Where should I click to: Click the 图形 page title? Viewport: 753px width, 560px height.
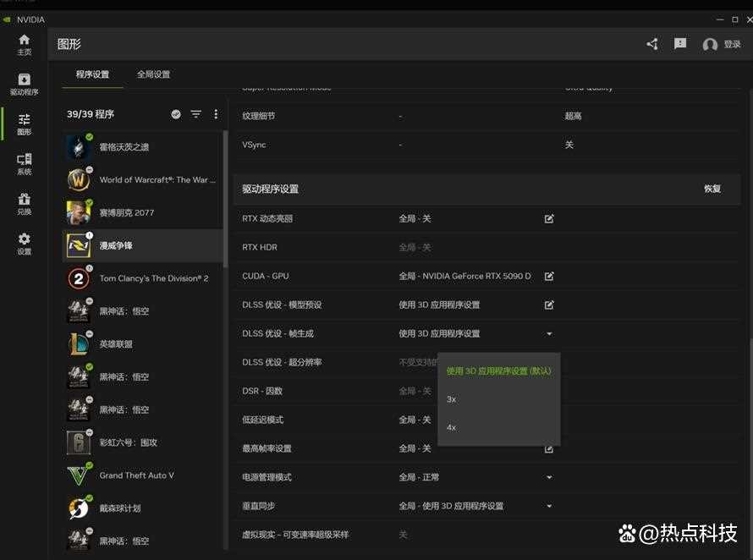click(x=69, y=44)
